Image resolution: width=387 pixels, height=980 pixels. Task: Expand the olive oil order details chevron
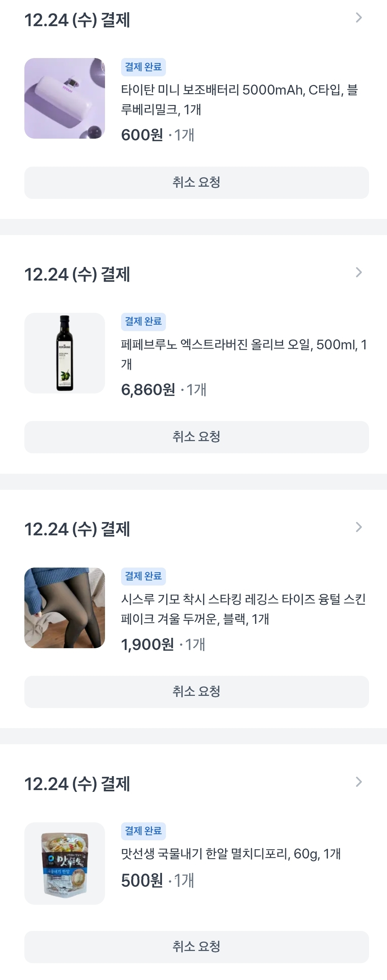(x=358, y=272)
